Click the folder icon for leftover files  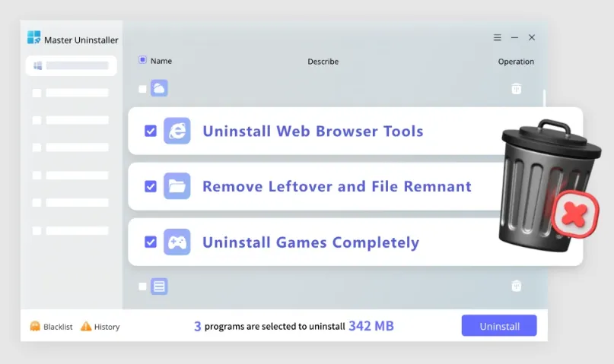click(x=177, y=186)
